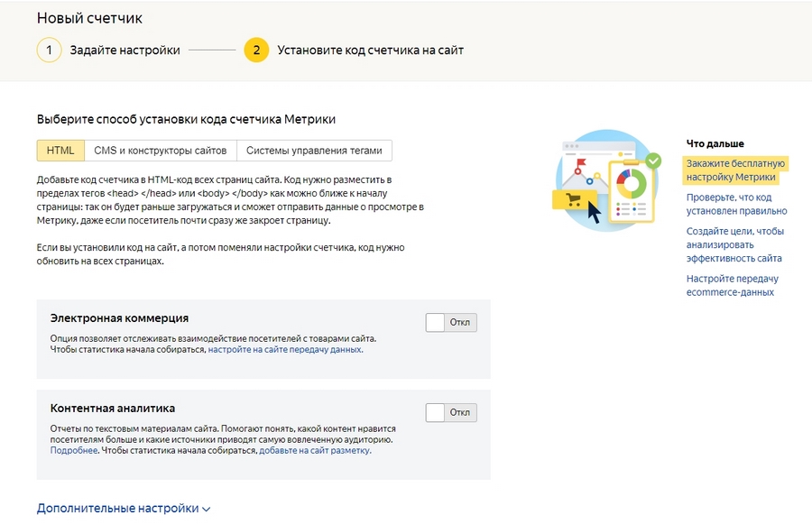Click the shopping cart icon in illustration
Screen dimensions: 812x524
pyautogui.click(x=574, y=199)
